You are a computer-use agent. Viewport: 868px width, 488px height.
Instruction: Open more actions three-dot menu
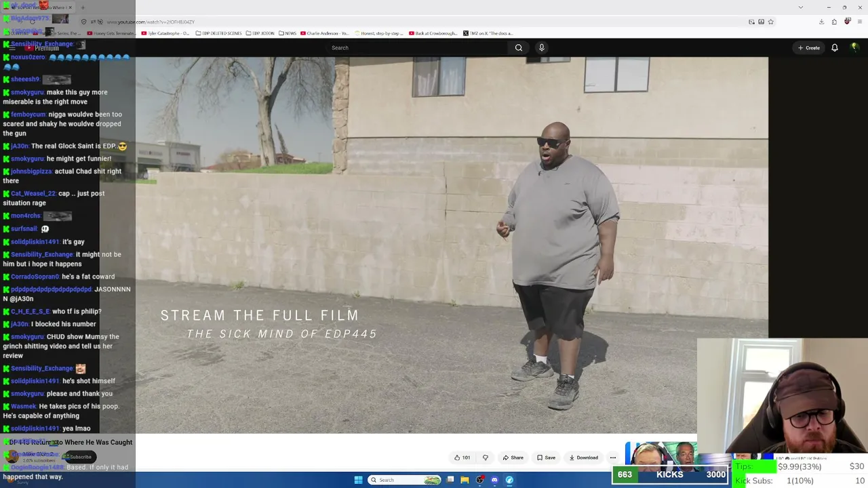[613, 457]
